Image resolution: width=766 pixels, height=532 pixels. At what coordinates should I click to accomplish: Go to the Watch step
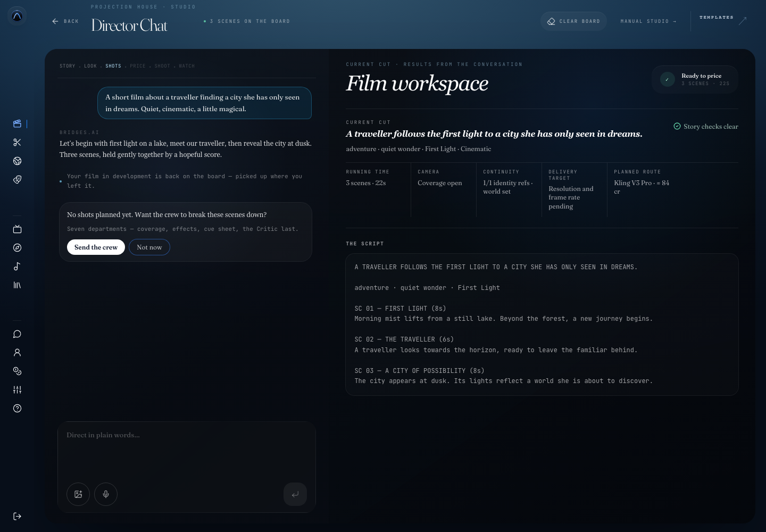click(x=187, y=66)
